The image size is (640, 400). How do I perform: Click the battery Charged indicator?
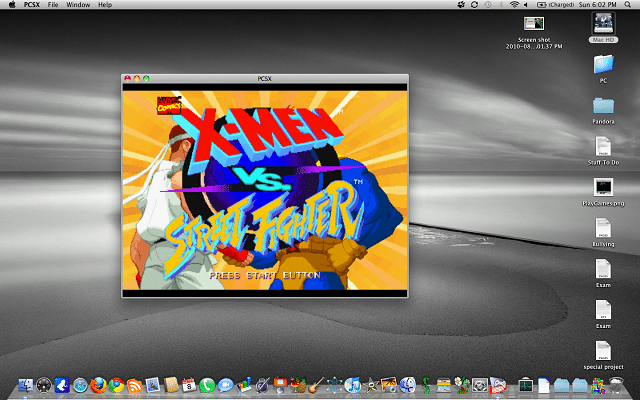[x=555, y=4]
